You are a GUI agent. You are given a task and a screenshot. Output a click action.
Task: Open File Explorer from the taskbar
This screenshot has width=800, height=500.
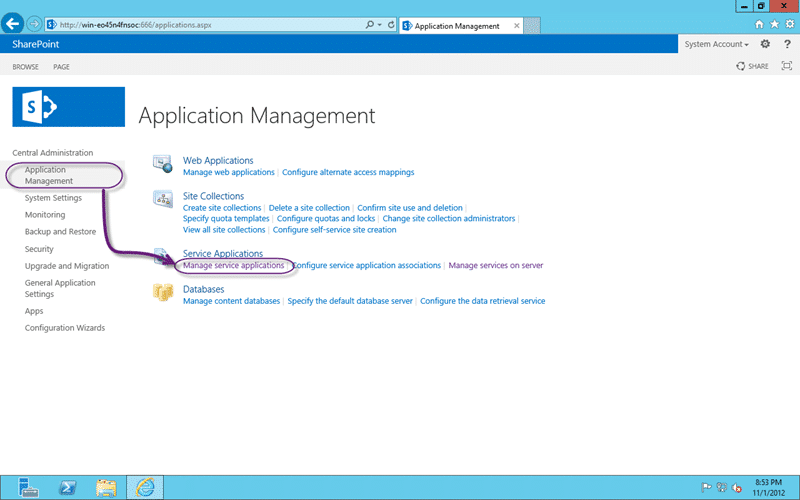pyautogui.click(x=106, y=488)
